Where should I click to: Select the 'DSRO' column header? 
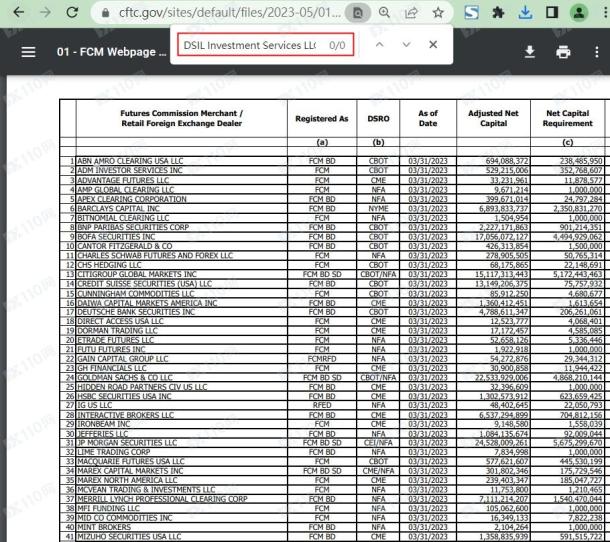[378, 119]
